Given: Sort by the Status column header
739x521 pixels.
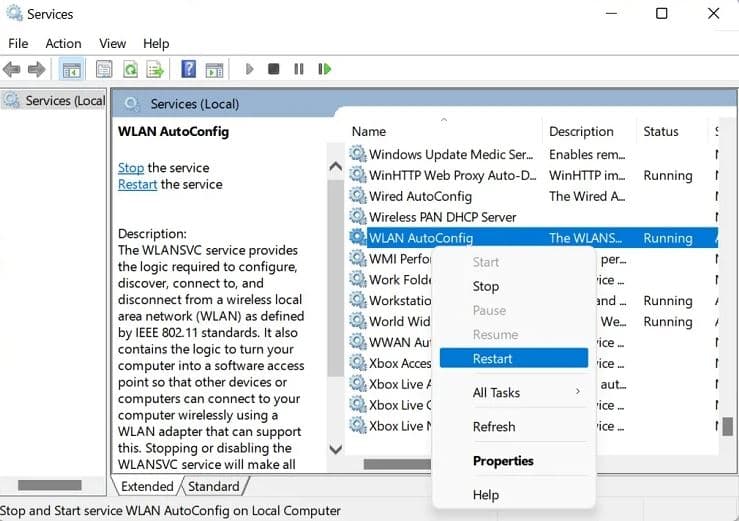Looking at the screenshot, I should click(x=672, y=132).
